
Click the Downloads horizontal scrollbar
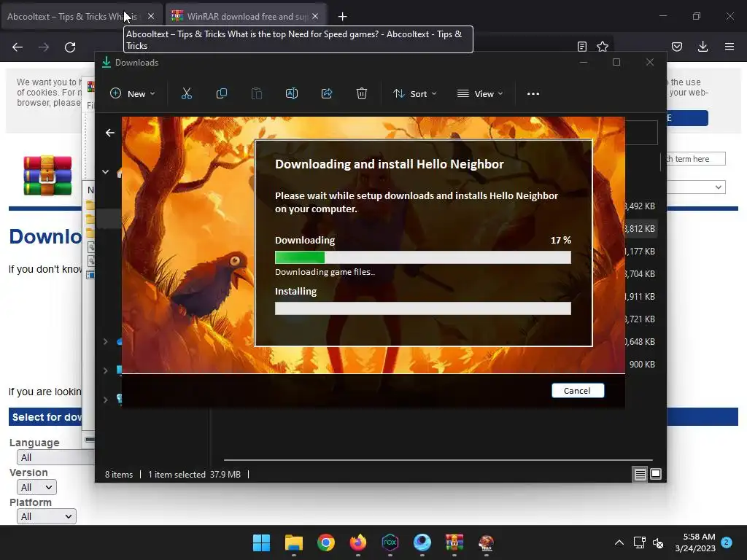coord(438,460)
